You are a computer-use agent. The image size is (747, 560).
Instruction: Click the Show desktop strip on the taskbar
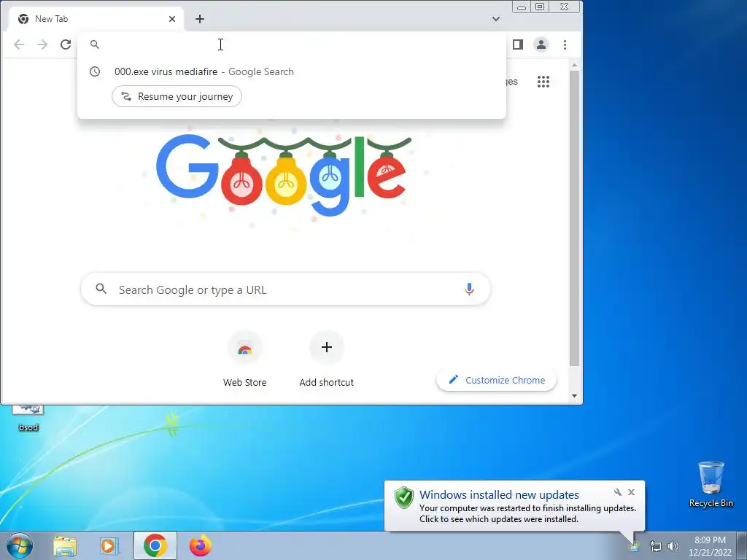coord(742,545)
